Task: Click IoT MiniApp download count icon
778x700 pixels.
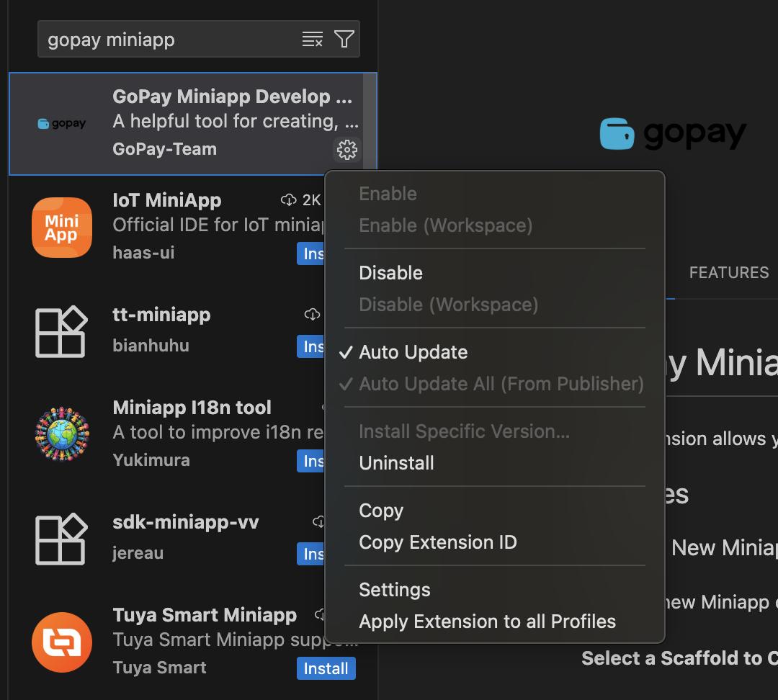Action: (x=288, y=200)
